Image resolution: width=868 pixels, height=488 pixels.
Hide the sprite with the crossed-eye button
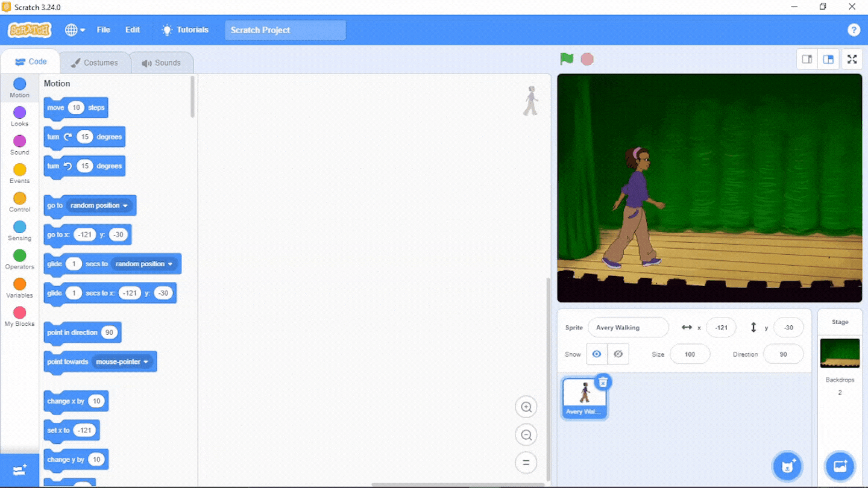click(618, 354)
